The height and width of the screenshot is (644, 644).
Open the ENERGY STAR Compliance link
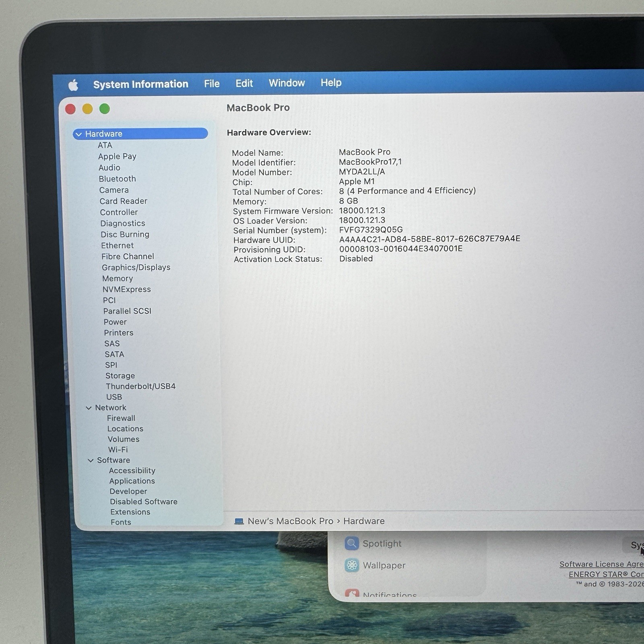pyautogui.click(x=606, y=574)
